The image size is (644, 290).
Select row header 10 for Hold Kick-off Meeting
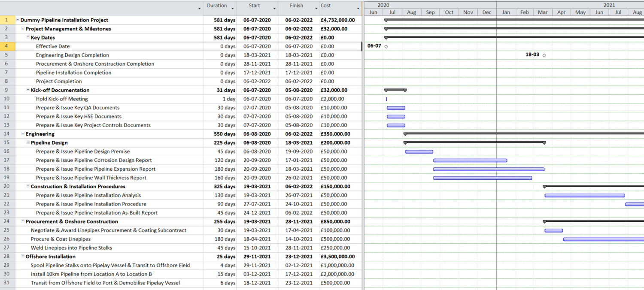(6, 99)
